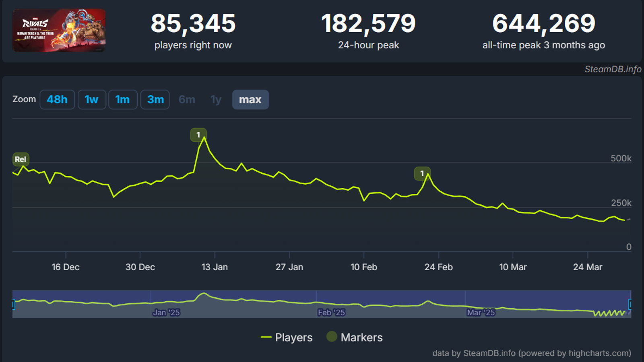Image resolution: width=644 pixels, height=362 pixels.
Task: Click the first '1' marker near 13 Jan
Action: pos(198,134)
